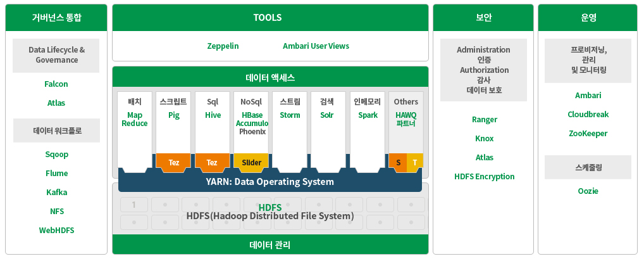Click the Zeppelin link under TOOLS
The height and width of the screenshot is (261, 644).
223,46
